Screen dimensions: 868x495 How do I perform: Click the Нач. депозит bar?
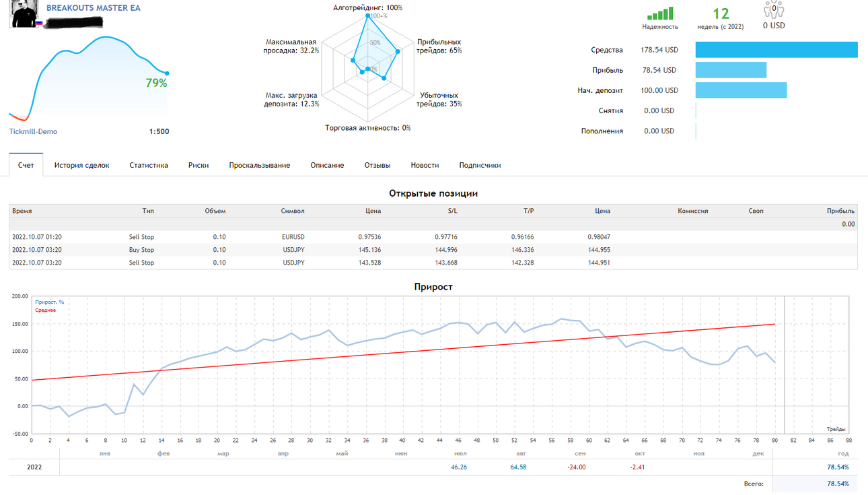point(741,90)
